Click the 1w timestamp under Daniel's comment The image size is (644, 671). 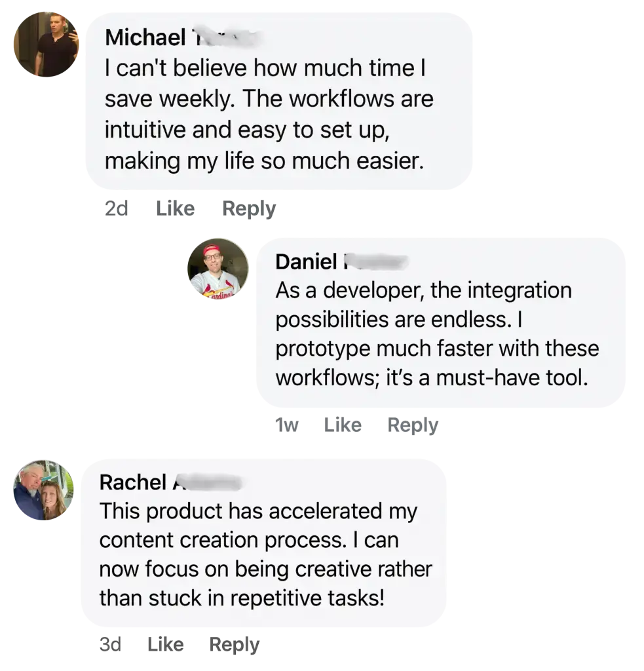pyautogui.click(x=288, y=427)
